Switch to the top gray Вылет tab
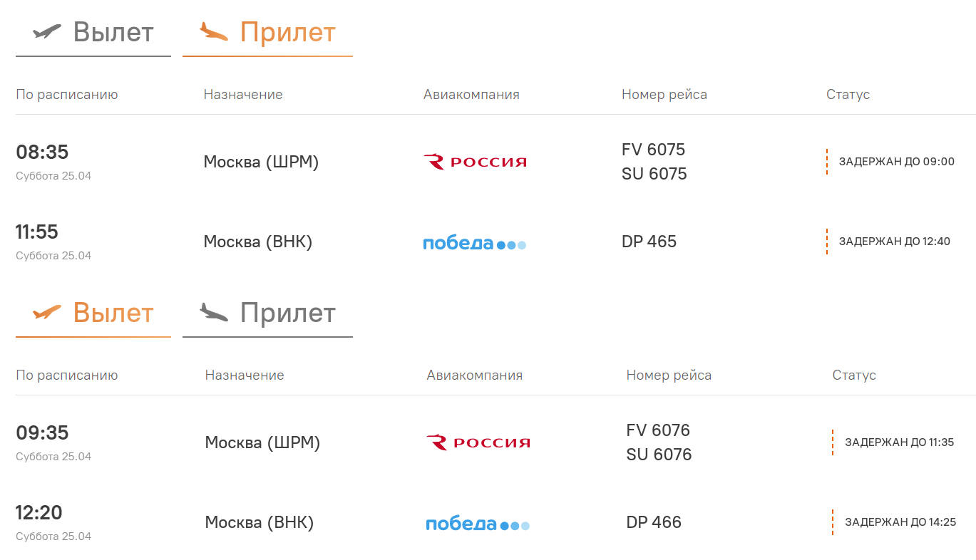The width and height of the screenshot is (976, 560). (113, 32)
